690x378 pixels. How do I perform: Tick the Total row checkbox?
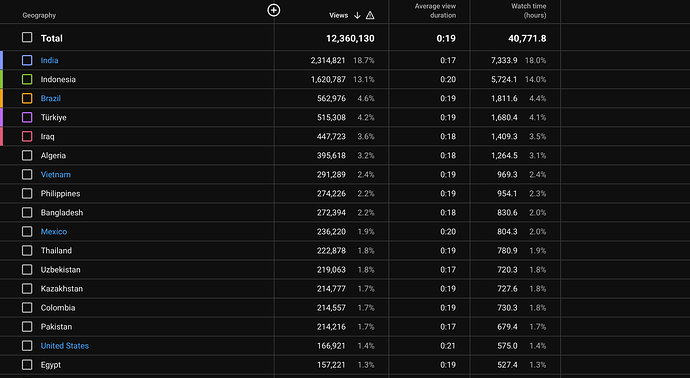coord(27,37)
